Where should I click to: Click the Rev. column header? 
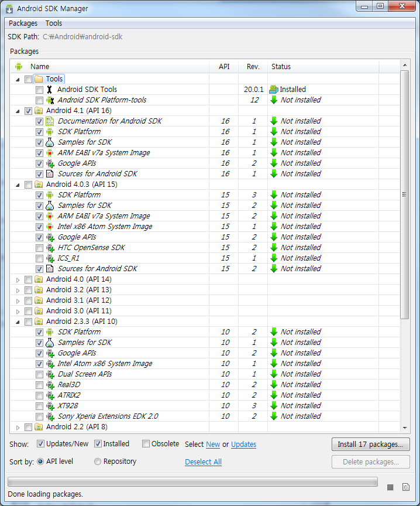click(253, 67)
